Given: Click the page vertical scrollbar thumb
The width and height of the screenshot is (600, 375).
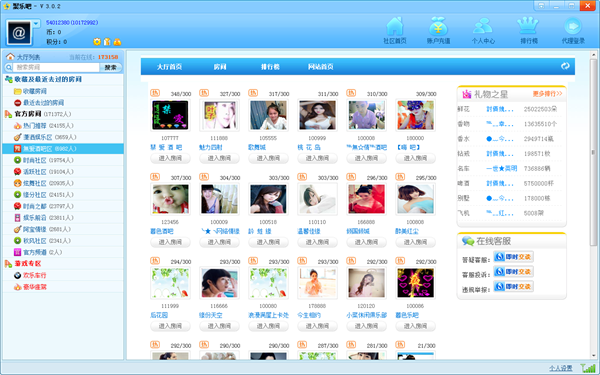Looking at the screenshot, I should pyautogui.click(x=593, y=153).
